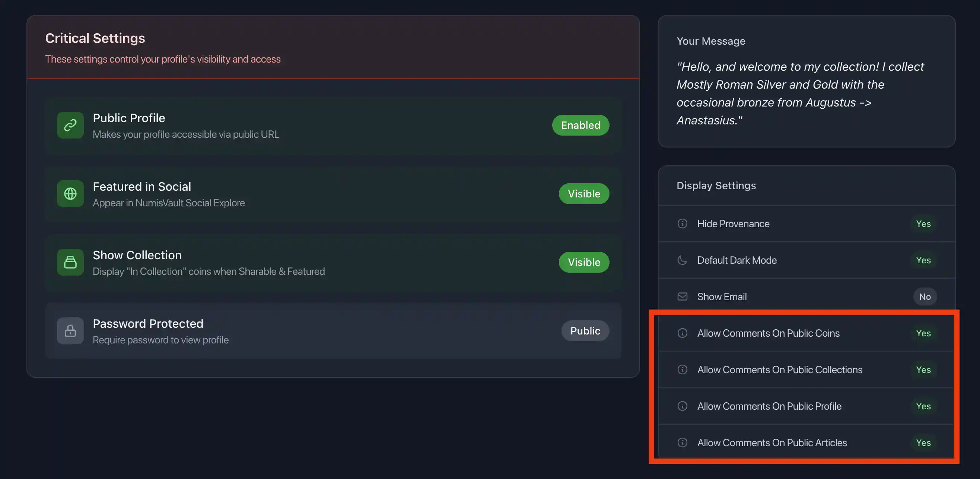
Task: Toggle Show Email No setting
Action: point(925,296)
